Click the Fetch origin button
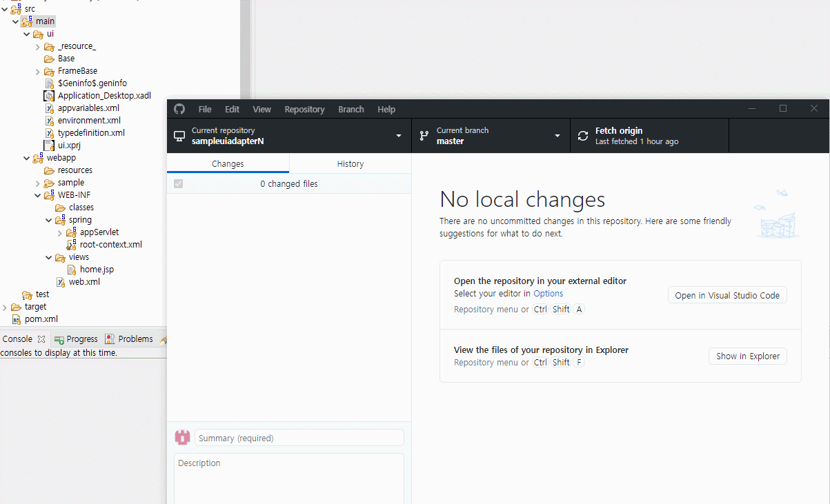 coord(649,136)
